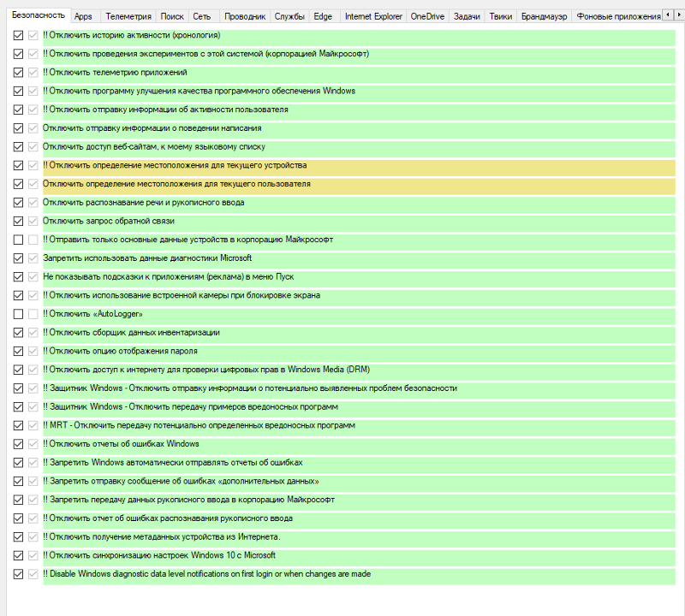
Task: Toggle location for current user checkbox
Action: point(18,184)
